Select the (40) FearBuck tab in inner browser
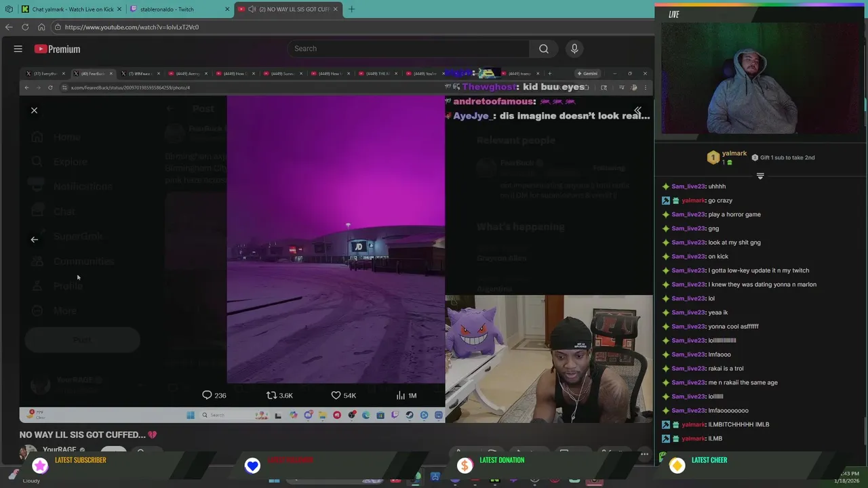868x488 pixels. pos(93,73)
